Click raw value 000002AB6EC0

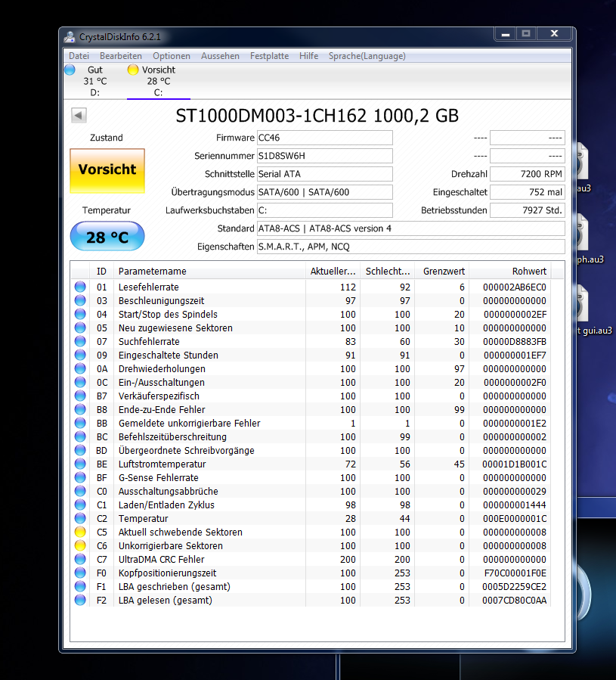coord(515,287)
